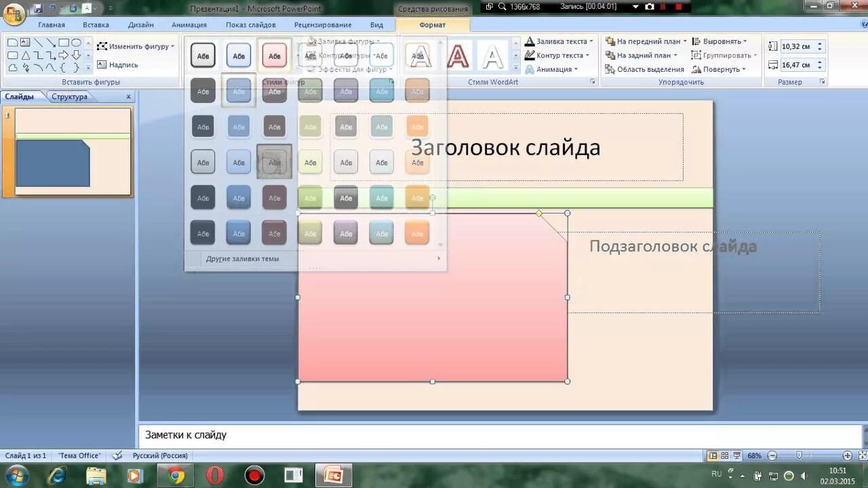Open the На задний план dropdown

pos(641,55)
